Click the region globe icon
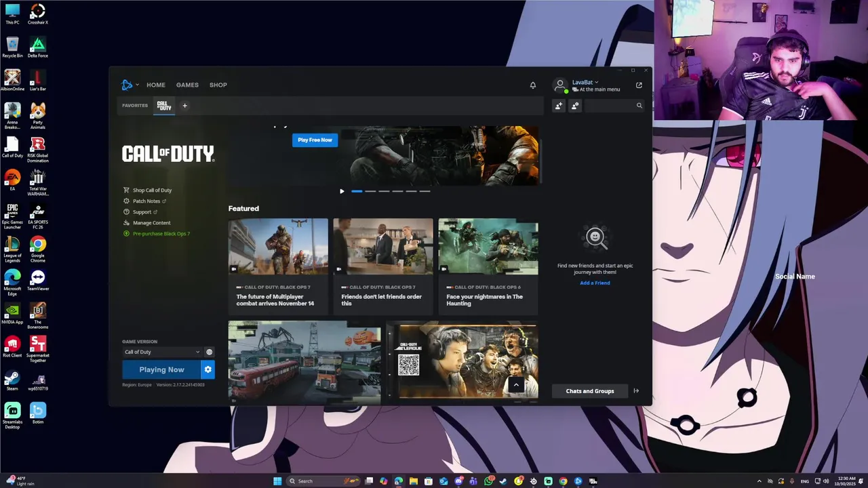The height and width of the screenshot is (488, 868). click(209, 352)
